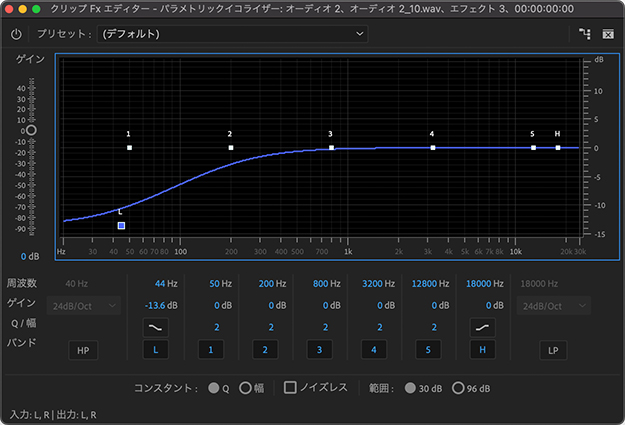Image resolution: width=625 pixels, height=425 pixels.
Task: Select the 96 dB range option
Action: 459,388
